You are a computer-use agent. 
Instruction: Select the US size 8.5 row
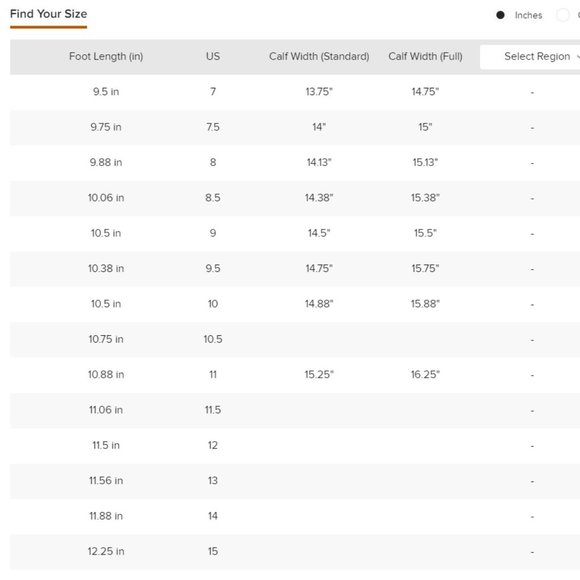coord(295,198)
